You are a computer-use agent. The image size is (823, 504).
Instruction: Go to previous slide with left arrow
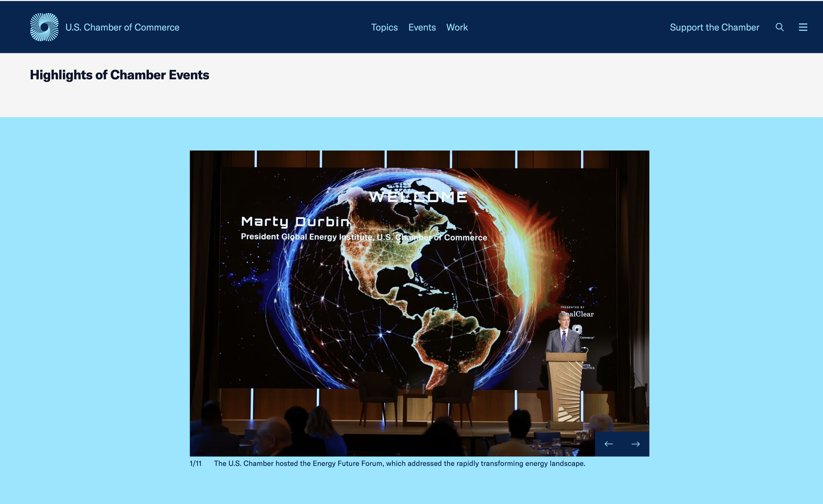[x=609, y=444]
